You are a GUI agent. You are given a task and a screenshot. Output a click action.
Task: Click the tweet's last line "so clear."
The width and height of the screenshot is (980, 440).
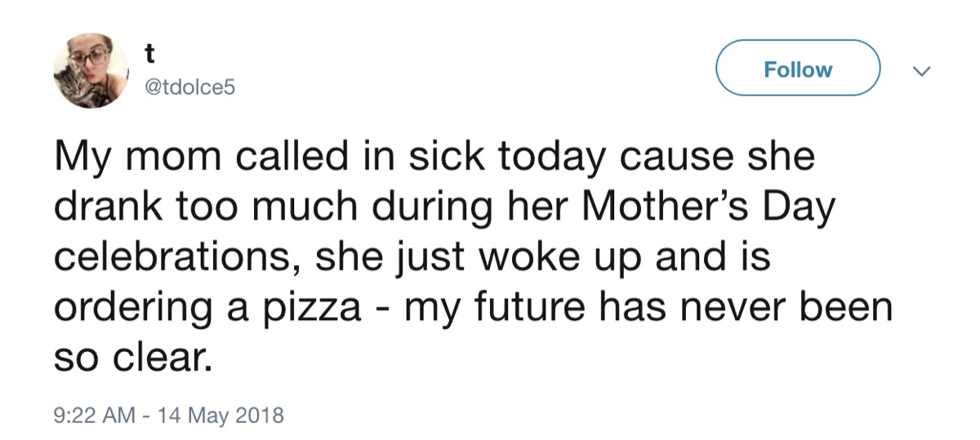coord(132,358)
